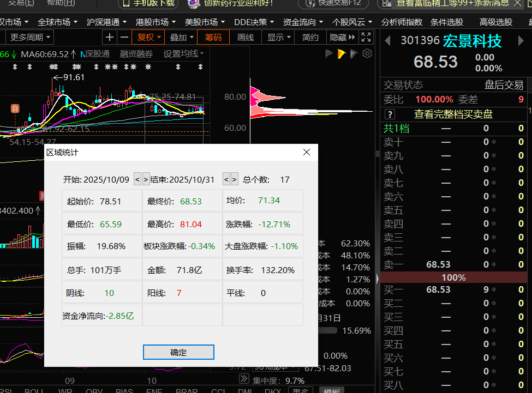This screenshot has height=393, width=532.
Task: Move end date earlier with left arrow
Action: point(226,179)
